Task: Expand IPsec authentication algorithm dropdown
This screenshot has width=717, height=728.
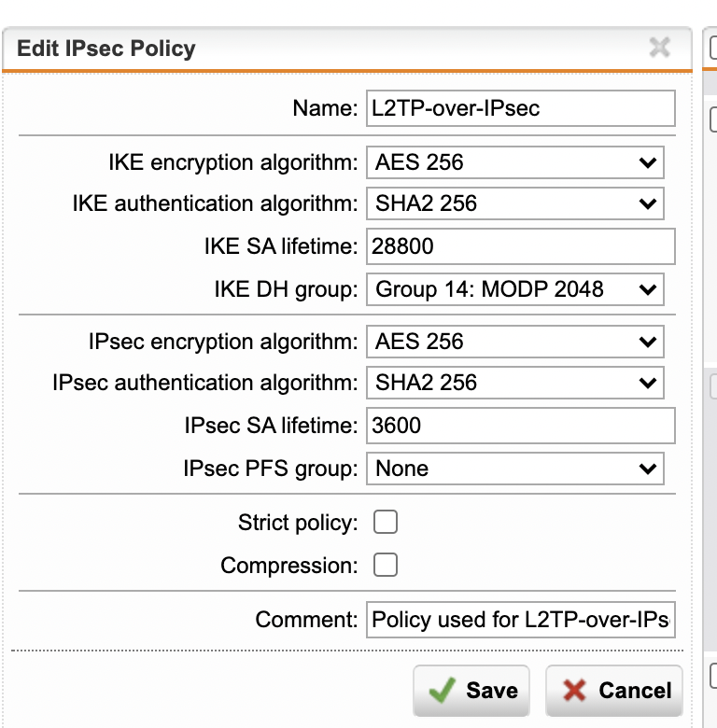Action: tap(515, 383)
